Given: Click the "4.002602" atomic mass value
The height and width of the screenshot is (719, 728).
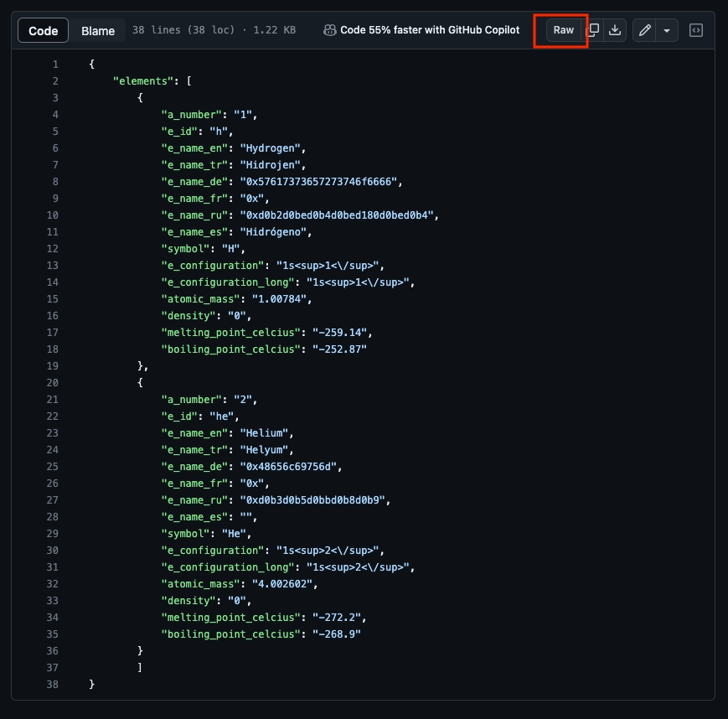Looking at the screenshot, I should tap(282, 584).
